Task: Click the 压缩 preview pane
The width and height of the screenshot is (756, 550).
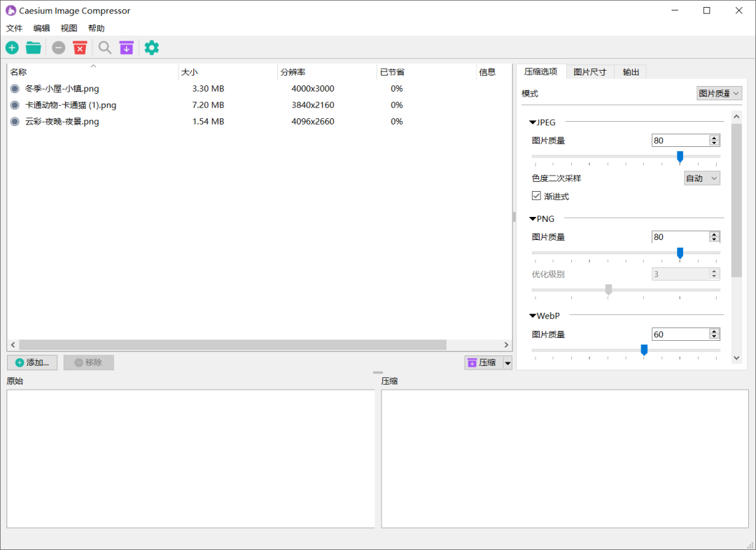Action: (x=565, y=459)
